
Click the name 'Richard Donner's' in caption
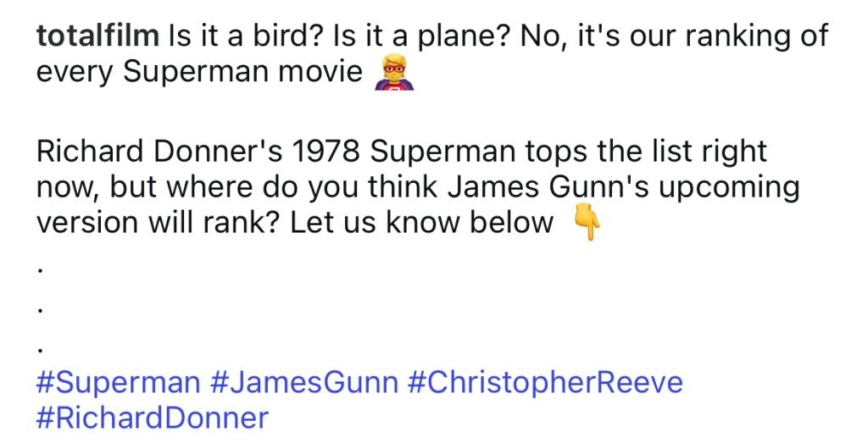pos(159,152)
